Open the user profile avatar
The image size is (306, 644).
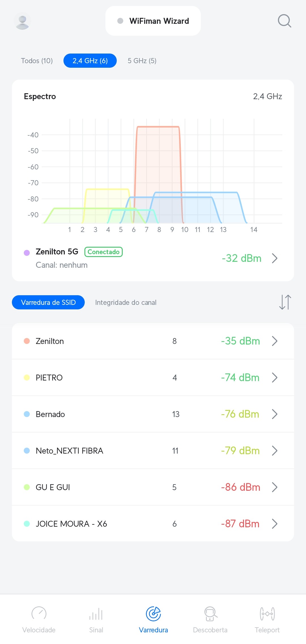[x=22, y=21]
